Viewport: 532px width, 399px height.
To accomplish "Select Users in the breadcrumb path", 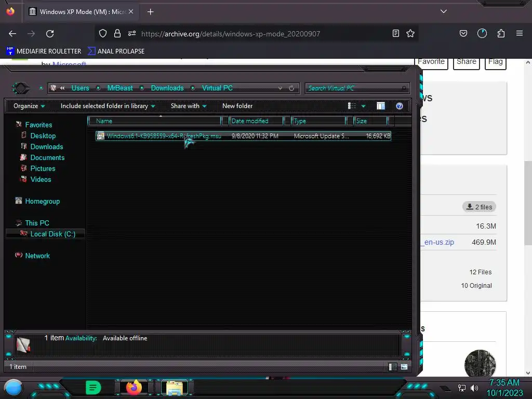I will (x=80, y=88).
